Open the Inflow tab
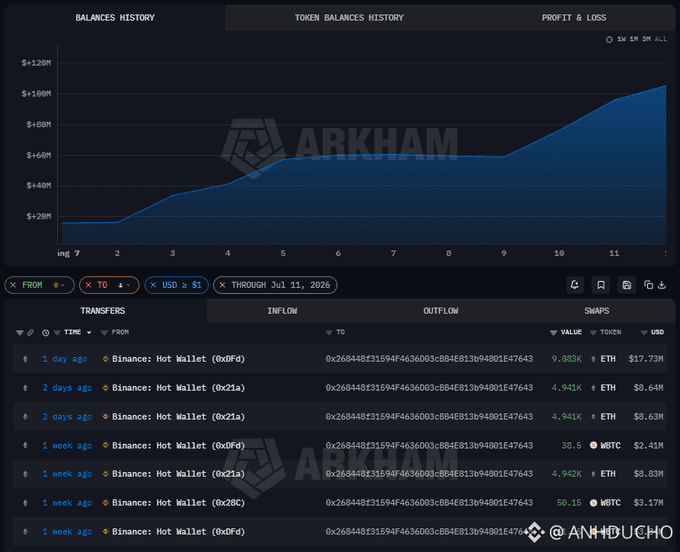680x552 pixels. (x=282, y=311)
